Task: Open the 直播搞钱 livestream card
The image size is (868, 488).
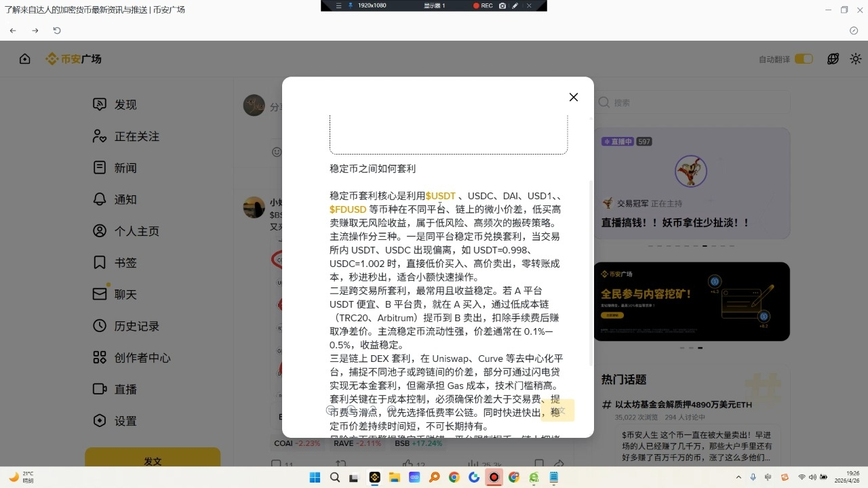Action: pyautogui.click(x=692, y=183)
